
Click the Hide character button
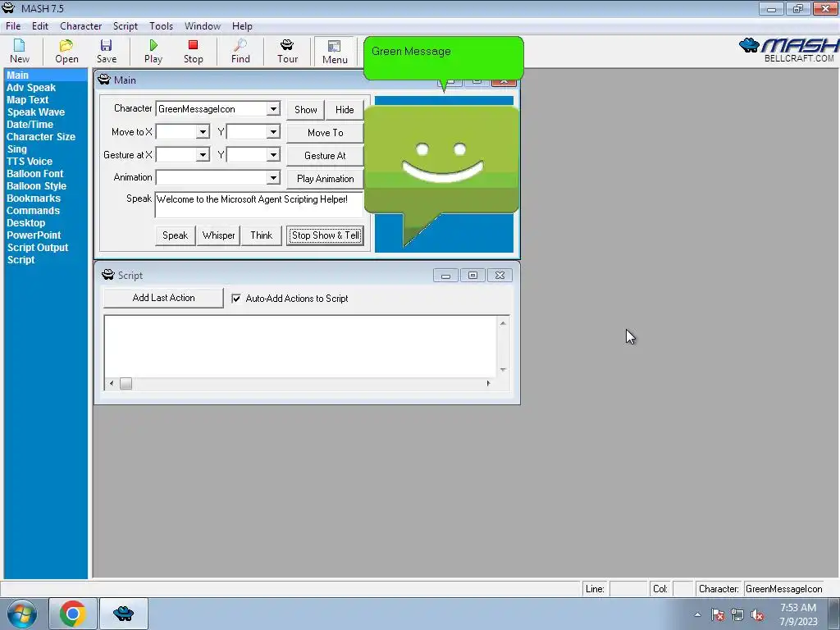345,109
